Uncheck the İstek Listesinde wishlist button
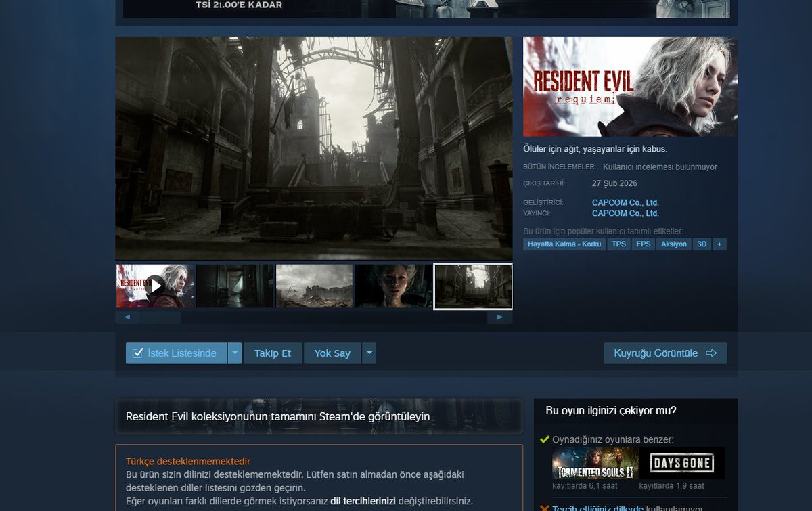The height and width of the screenshot is (511, 812). pos(176,353)
